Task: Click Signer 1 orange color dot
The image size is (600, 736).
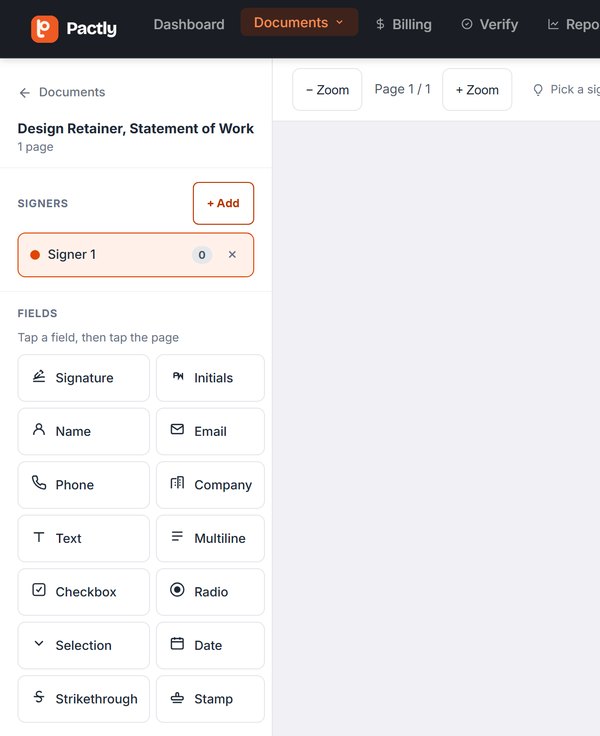Action: click(35, 255)
